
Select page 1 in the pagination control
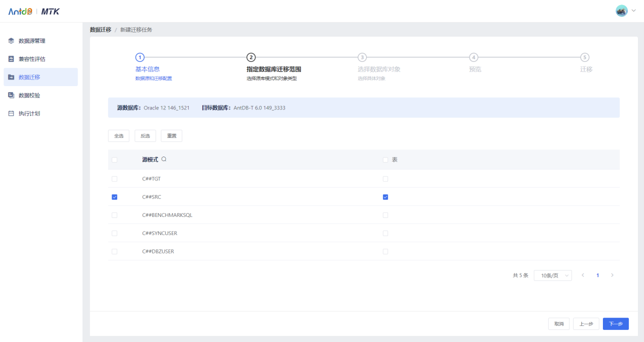tap(597, 275)
